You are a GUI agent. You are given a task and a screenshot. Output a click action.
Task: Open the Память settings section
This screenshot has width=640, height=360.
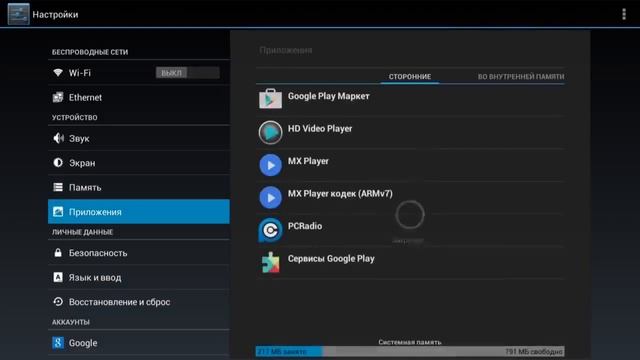139,187
